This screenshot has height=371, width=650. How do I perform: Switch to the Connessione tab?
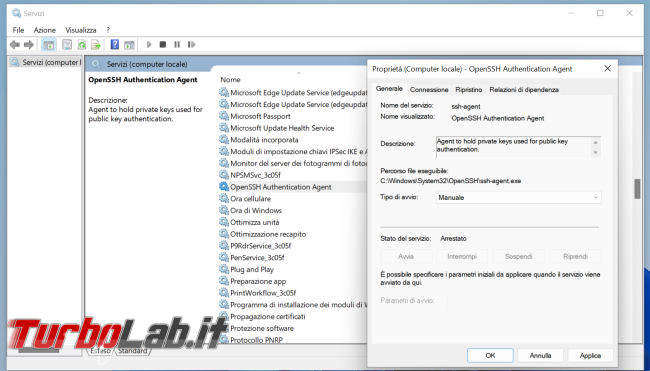[429, 90]
